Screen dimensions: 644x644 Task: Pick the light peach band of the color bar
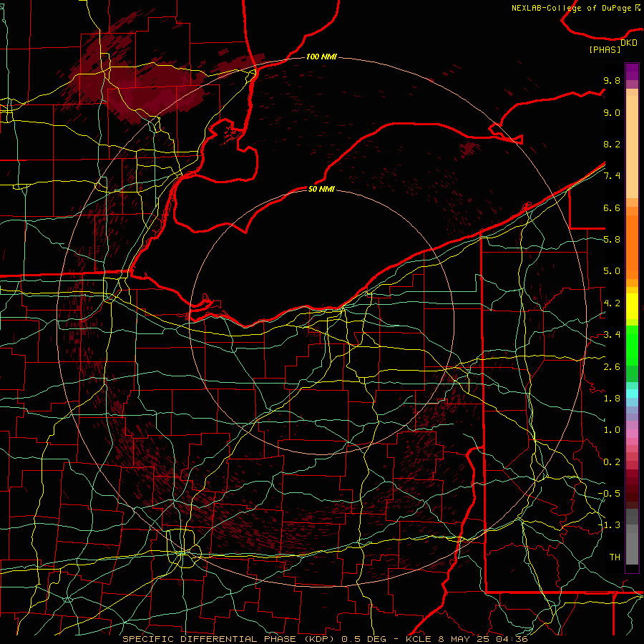[632, 147]
